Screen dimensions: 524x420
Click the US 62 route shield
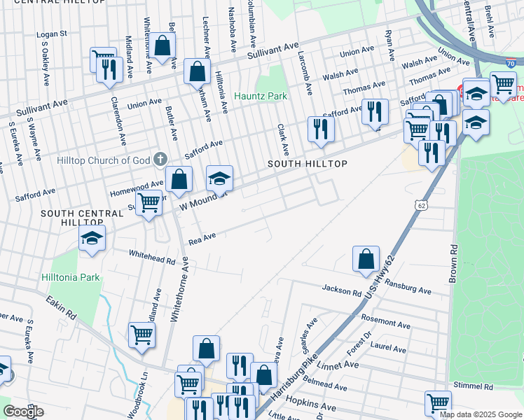(422, 205)
